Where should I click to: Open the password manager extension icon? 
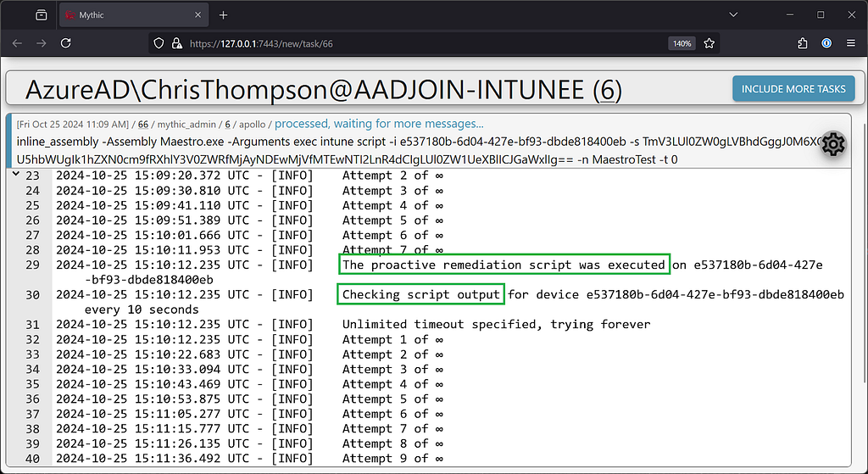click(826, 43)
